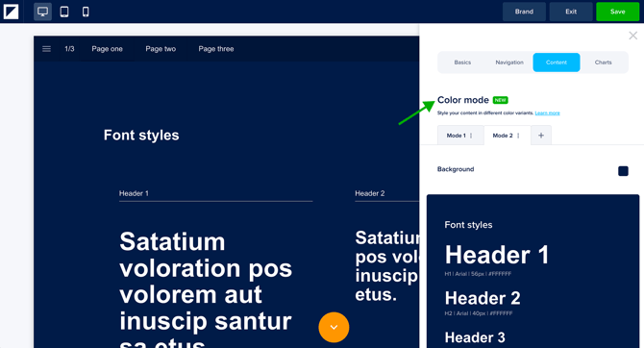Select the Content tab

point(557,62)
